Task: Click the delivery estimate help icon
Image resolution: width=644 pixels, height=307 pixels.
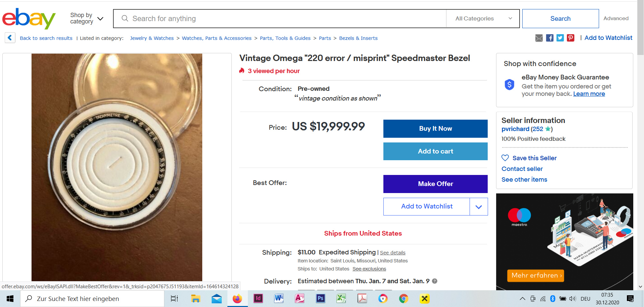Action: pyautogui.click(x=435, y=281)
